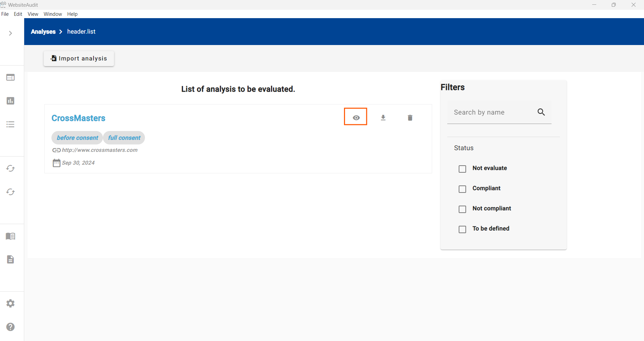The image size is (644, 341).
Task: Check the Not compliant filter
Action: pos(462,209)
